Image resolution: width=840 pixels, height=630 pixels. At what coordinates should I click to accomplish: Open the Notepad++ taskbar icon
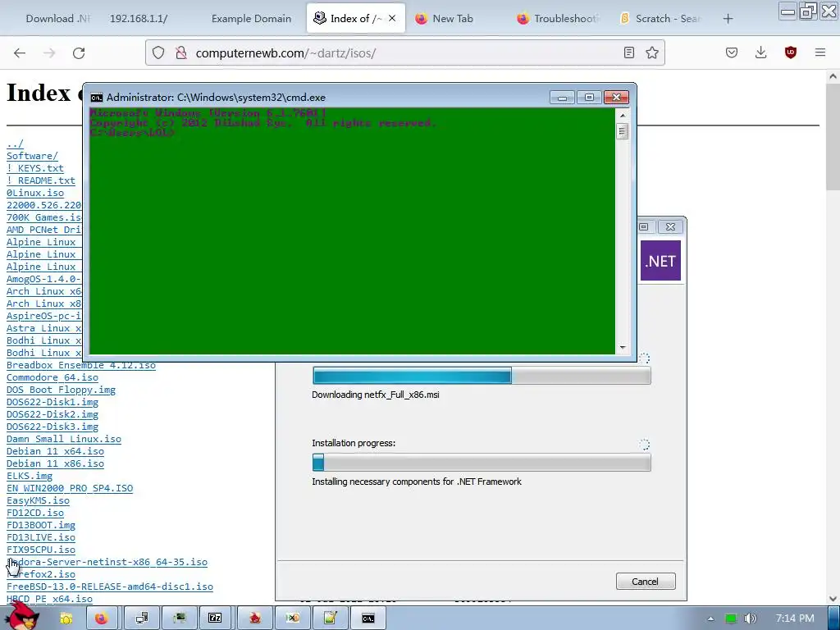click(x=330, y=619)
